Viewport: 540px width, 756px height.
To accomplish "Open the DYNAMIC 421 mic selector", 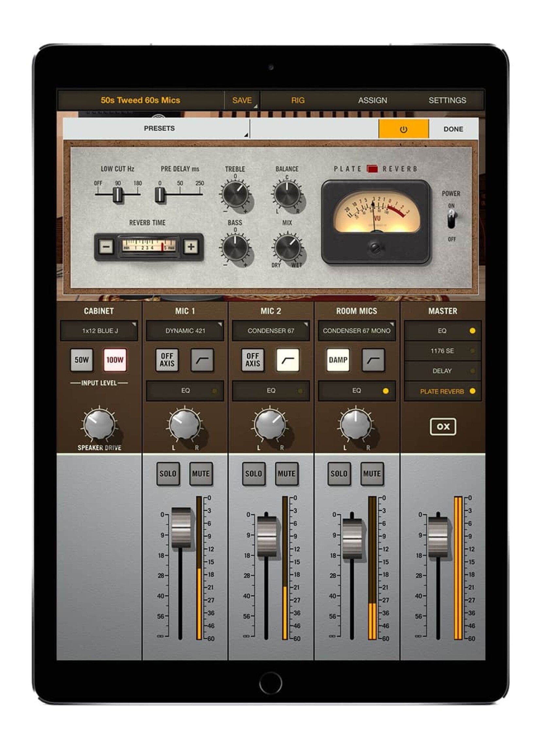I will [x=185, y=330].
